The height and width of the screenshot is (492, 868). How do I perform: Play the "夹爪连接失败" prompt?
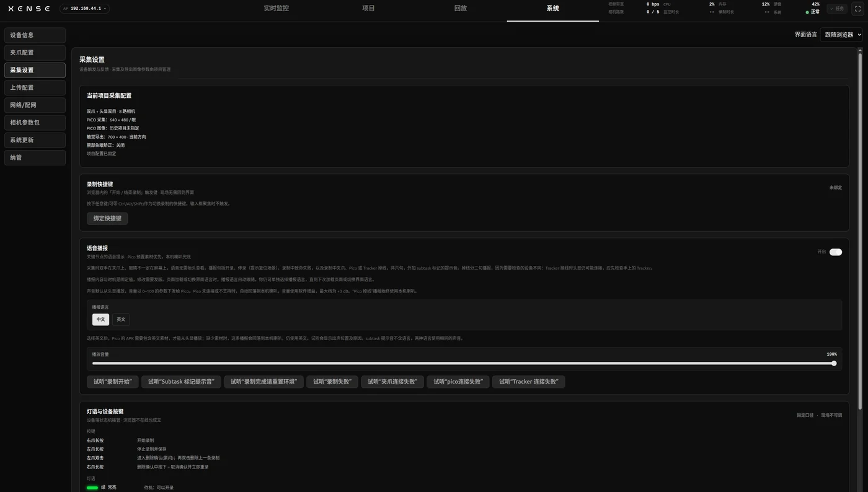(392, 382)
